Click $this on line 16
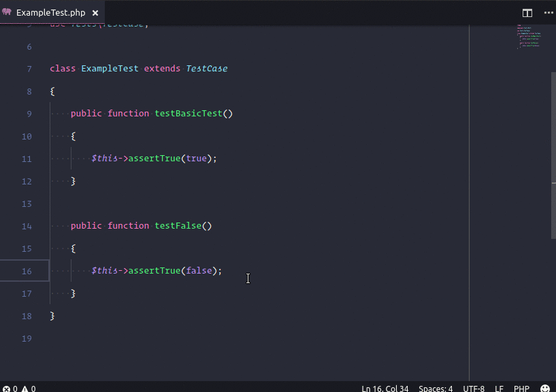The height and width of the screenshot is (392, 556). click(105, 271)
